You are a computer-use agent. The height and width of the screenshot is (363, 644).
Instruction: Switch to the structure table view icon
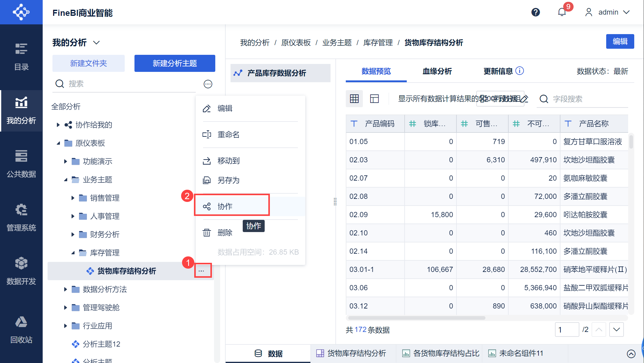[x=374, y=99]
